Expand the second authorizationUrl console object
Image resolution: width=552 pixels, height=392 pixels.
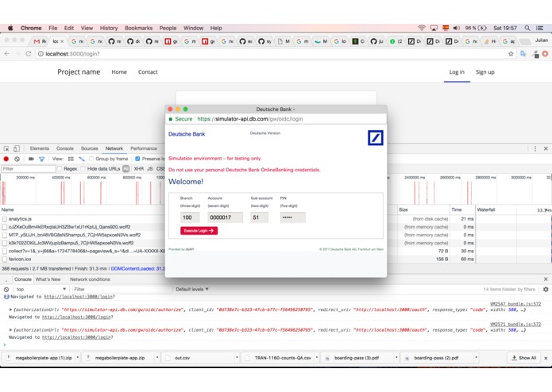click(x=10, y=330)
